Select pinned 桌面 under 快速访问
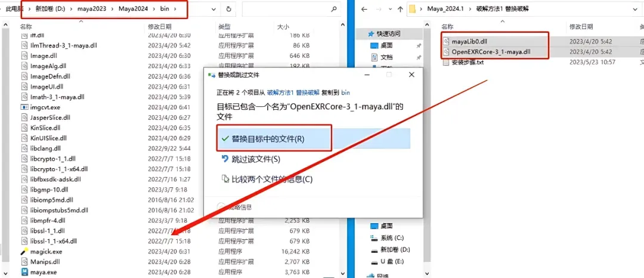 coord(387,45)
